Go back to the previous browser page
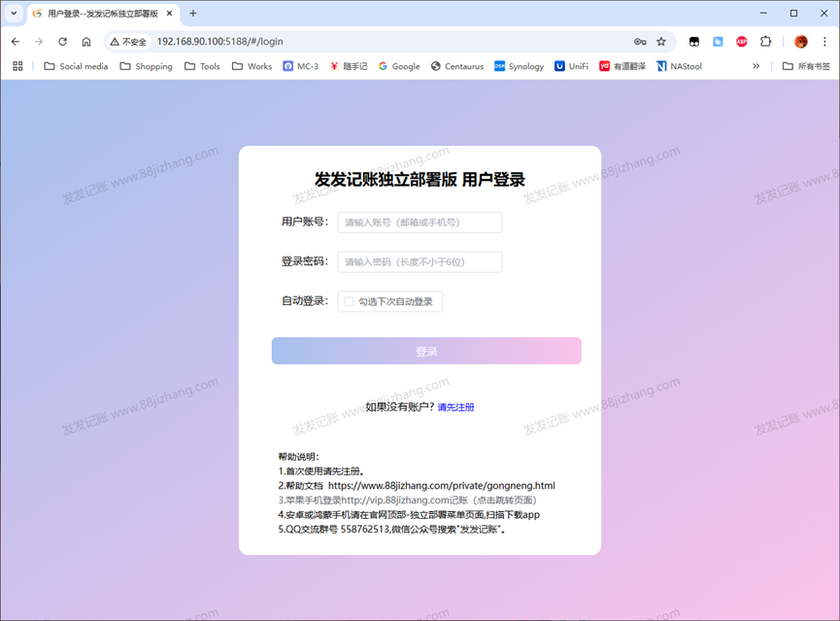Screen dimensions: 840x621 [x=16, y=41]
